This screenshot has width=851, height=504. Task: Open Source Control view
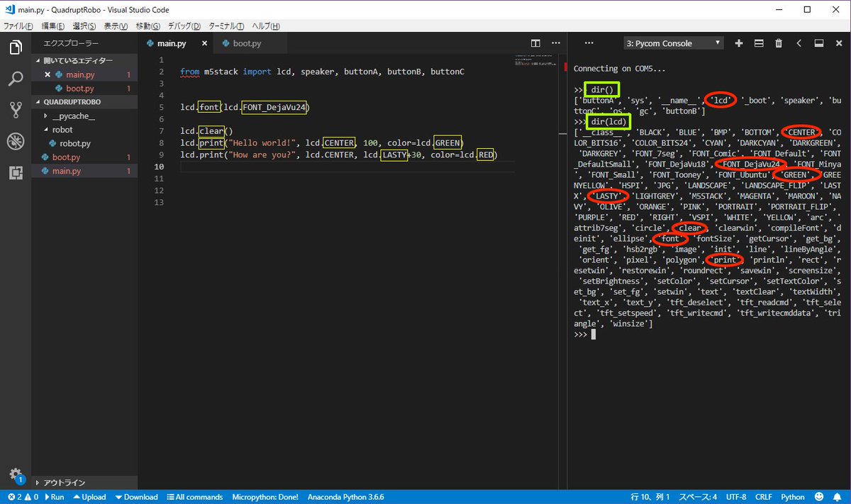16,110
